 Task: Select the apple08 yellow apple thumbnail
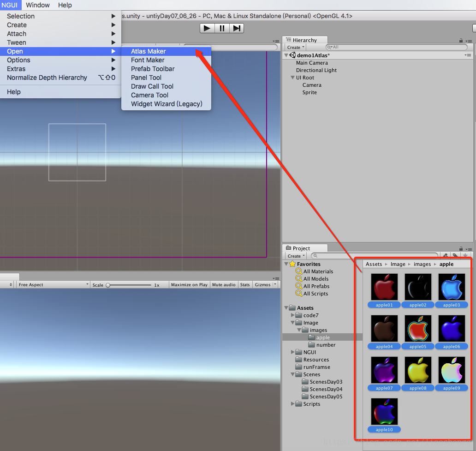(418, 370)
